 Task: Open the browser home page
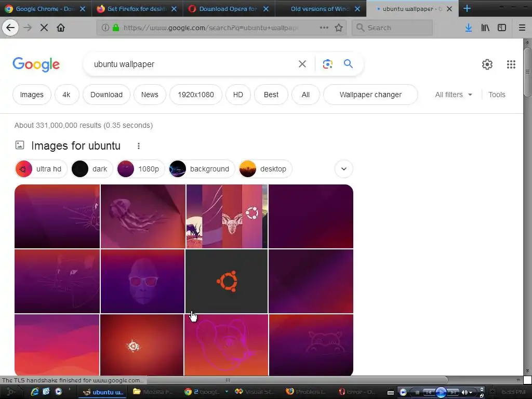point(61,28)
